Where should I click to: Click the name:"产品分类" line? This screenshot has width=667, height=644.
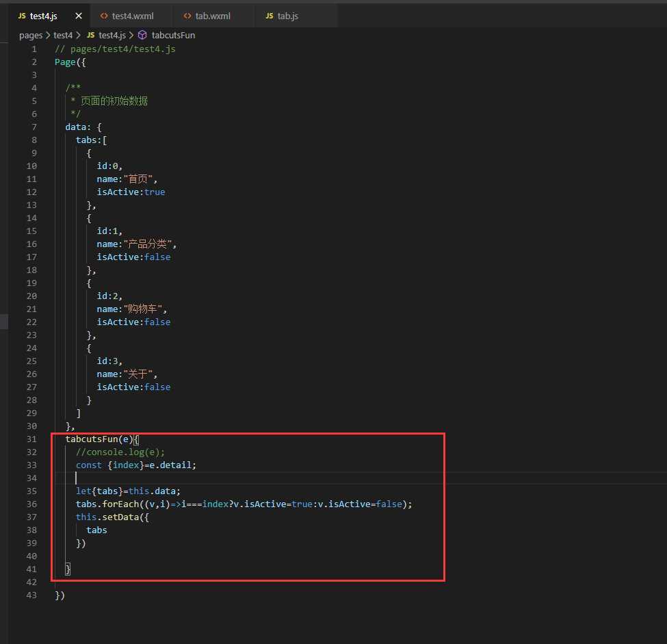(x=137, y=244)
